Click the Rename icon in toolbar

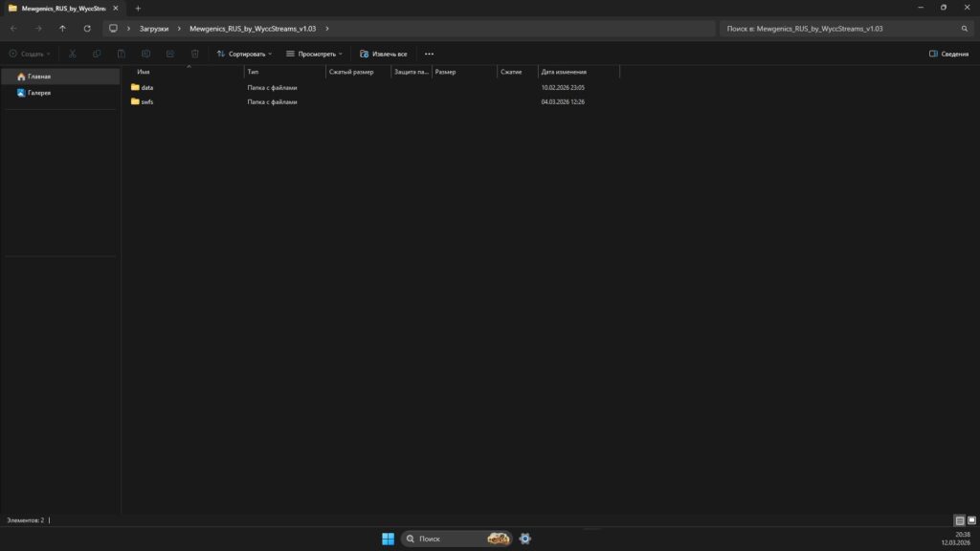[145, 54]
